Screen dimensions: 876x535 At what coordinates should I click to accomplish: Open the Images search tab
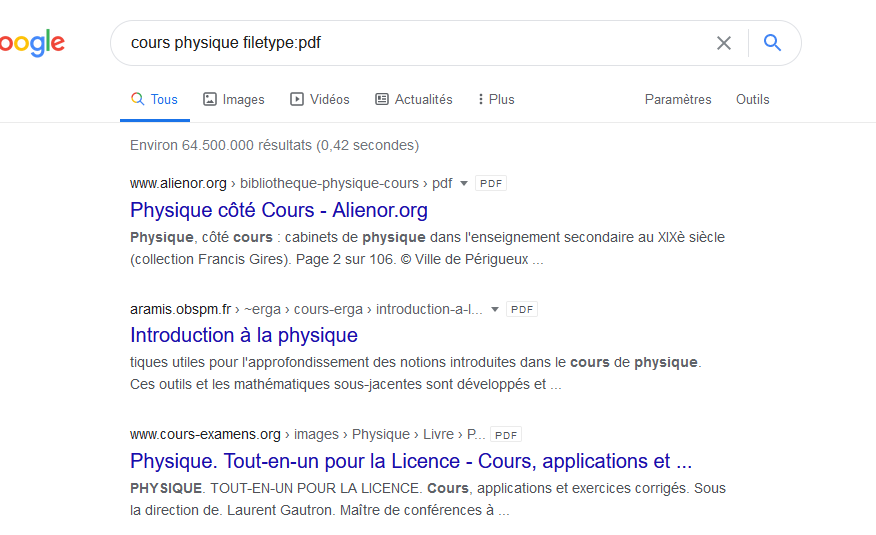(234, 99)
